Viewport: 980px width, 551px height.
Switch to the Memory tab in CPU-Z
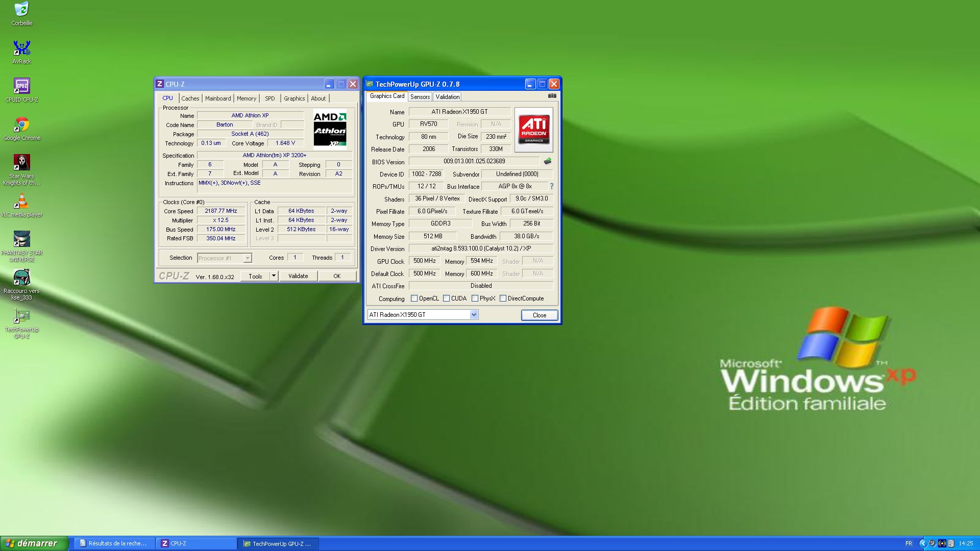click(x=247, y=98)
